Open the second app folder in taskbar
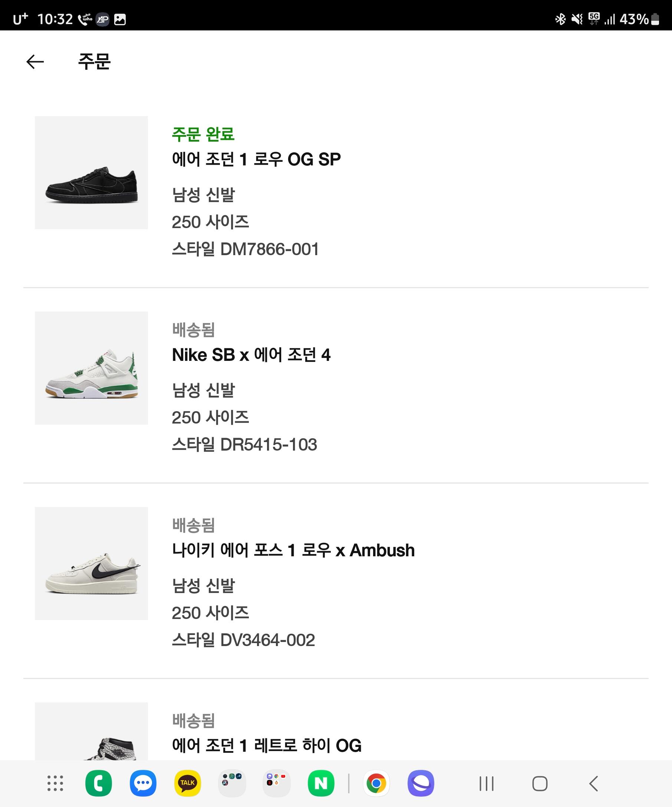This screenshot has height=807, width=672. pos(276,783)
